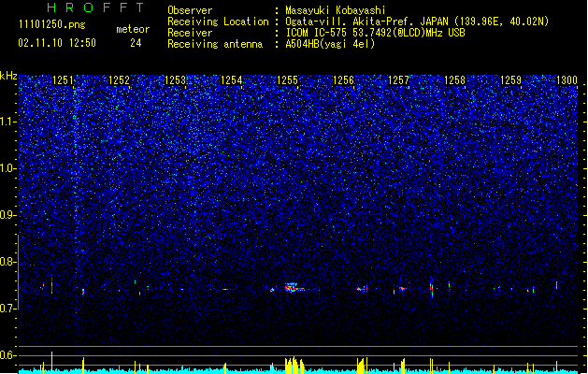Click the meteor label
The height and width of the screenshot is (374, 588).
click(x=133, y=29)
